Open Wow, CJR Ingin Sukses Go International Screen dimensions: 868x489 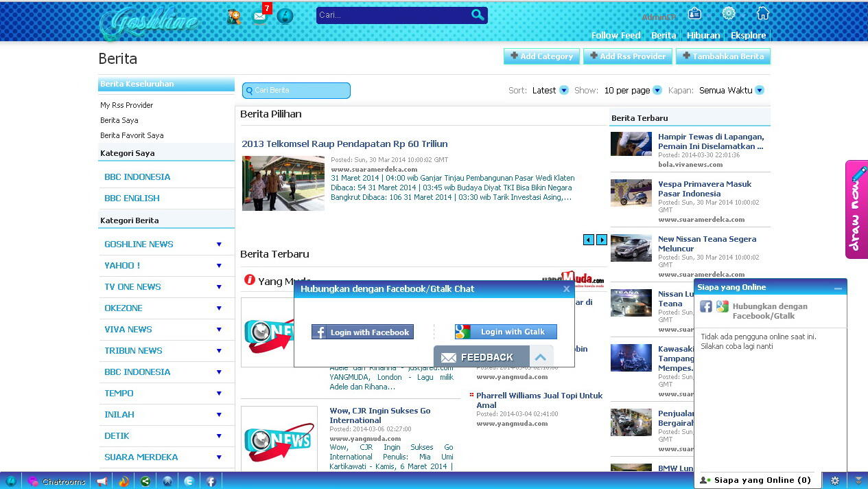coord(380,416)
